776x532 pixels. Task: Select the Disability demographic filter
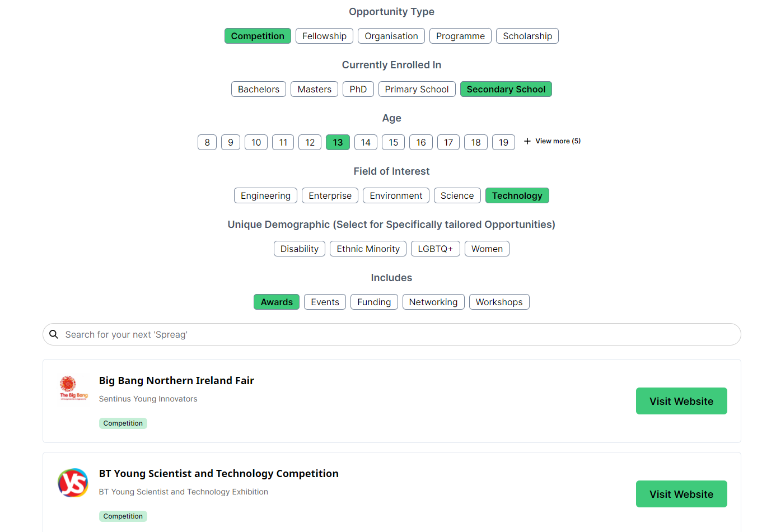[300, 249]
